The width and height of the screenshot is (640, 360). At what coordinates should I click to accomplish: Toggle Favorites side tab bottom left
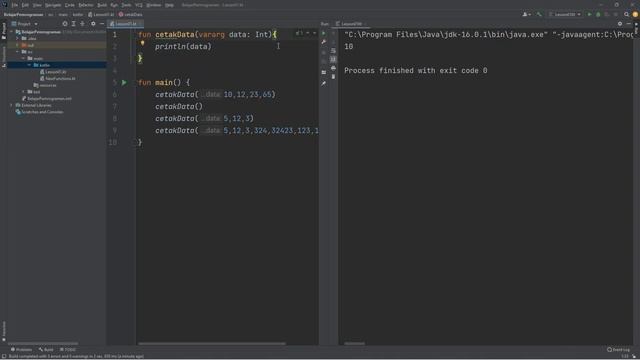pyautogui.click(x=4, y=330)
